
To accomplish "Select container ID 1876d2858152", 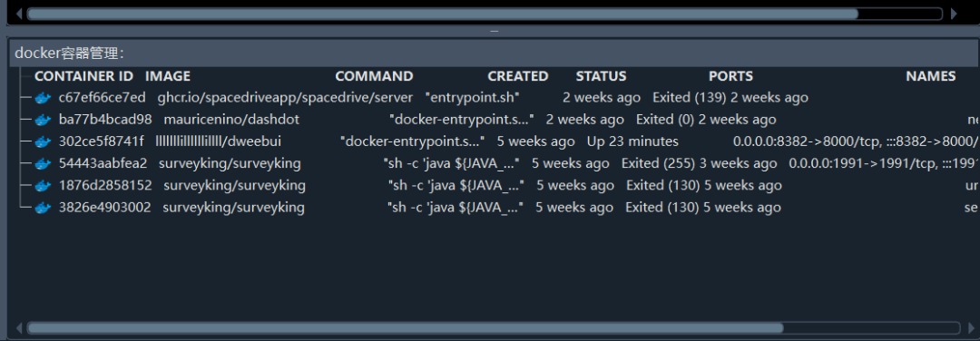I will click(x=105, y=186).
